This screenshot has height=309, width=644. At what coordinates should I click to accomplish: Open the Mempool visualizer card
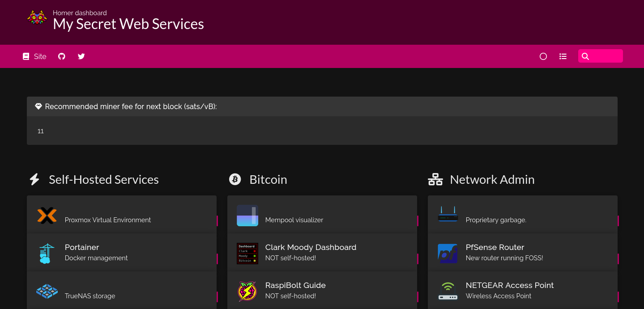(322, 215)
